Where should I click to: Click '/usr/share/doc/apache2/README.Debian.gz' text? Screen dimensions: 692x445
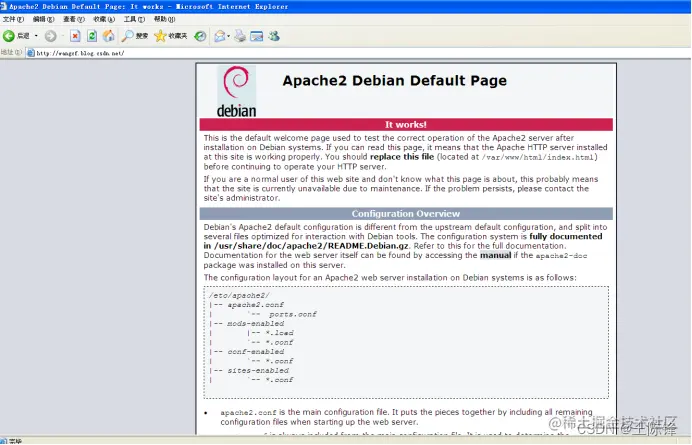(311, 246)
